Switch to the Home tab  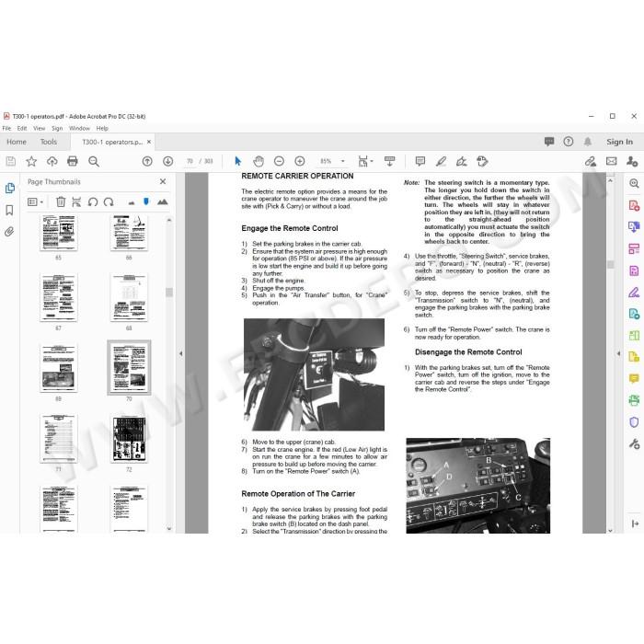17,142
